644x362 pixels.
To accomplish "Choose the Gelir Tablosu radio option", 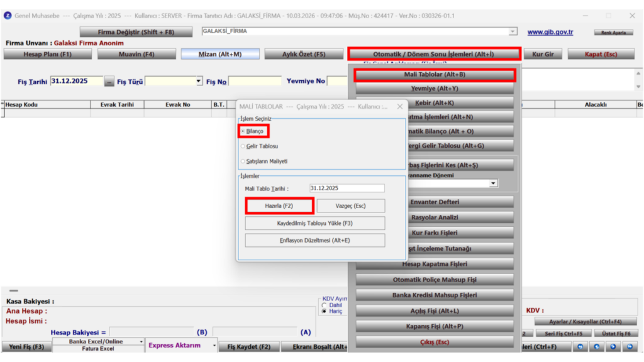I will [x=243, y=146].
